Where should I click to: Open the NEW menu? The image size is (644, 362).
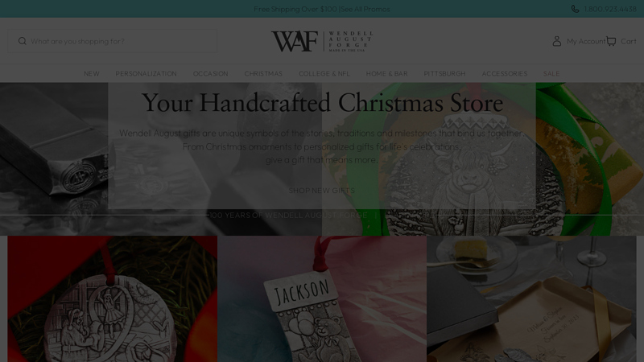click(x=92, y=73)
